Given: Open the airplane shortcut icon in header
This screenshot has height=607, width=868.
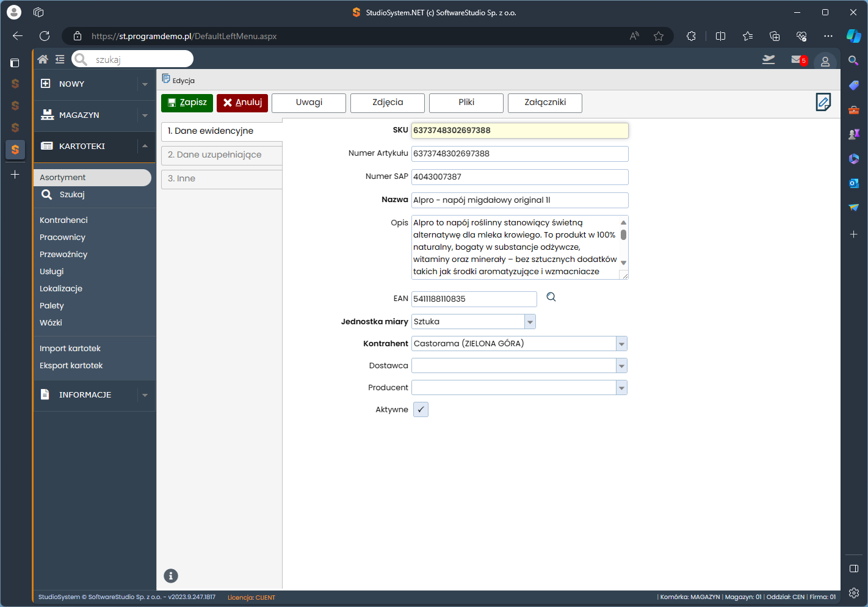Looking at the screenshot, I should tap(769, 59).
